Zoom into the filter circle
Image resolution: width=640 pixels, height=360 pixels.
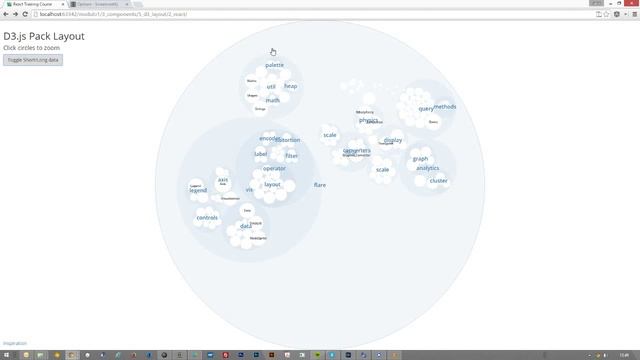[291, 156]
